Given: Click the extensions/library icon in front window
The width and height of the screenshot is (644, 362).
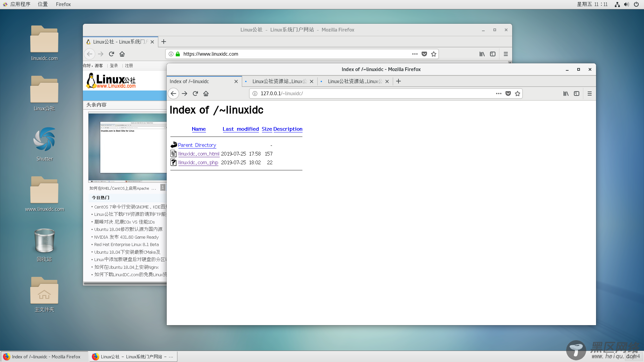Looking at the screenshot, I should pyautogui.click(x=566, y=93).
